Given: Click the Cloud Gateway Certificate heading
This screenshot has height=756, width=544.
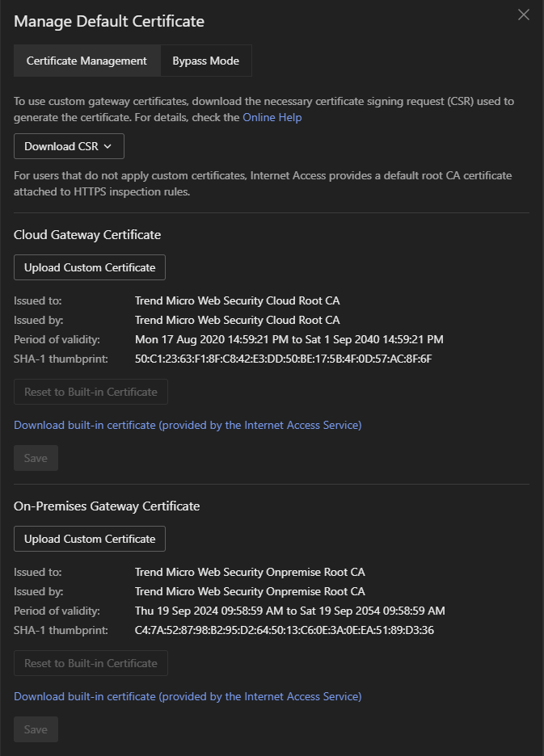Looking at the screenshot, I should [87, 235].
